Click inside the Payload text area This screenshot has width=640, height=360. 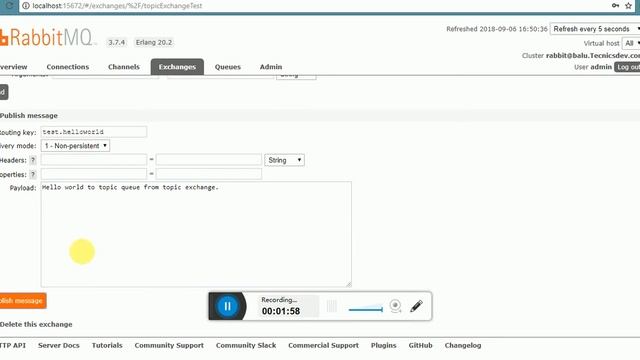tap(196, 234)
